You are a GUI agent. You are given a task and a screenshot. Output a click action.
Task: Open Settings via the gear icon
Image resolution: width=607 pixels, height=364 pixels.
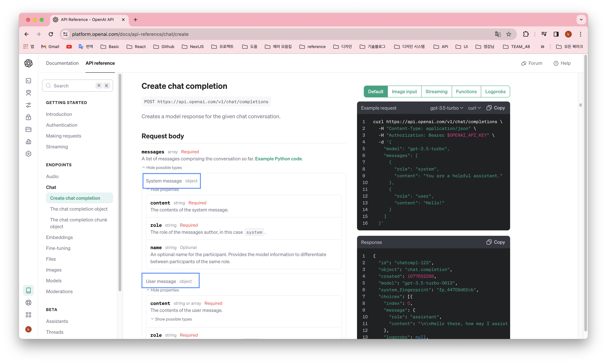tap(28, 154)
